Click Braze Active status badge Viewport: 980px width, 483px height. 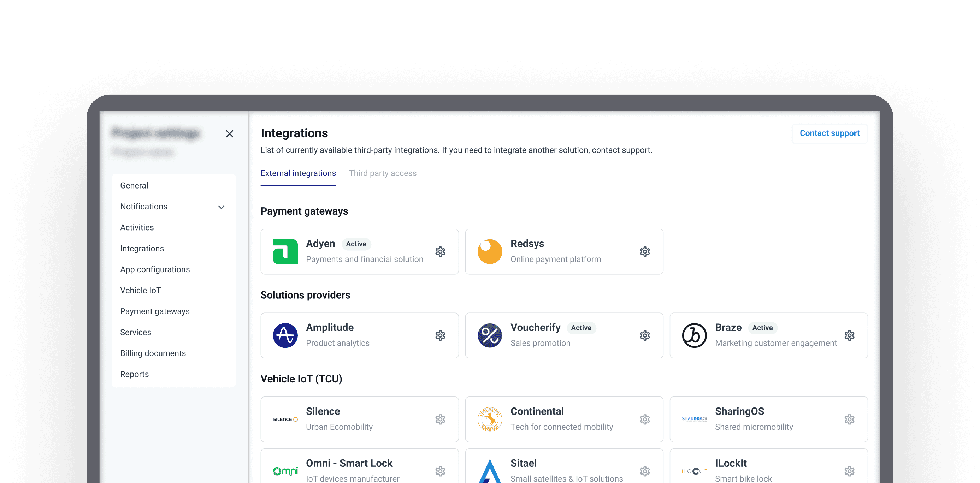(762, 328)
